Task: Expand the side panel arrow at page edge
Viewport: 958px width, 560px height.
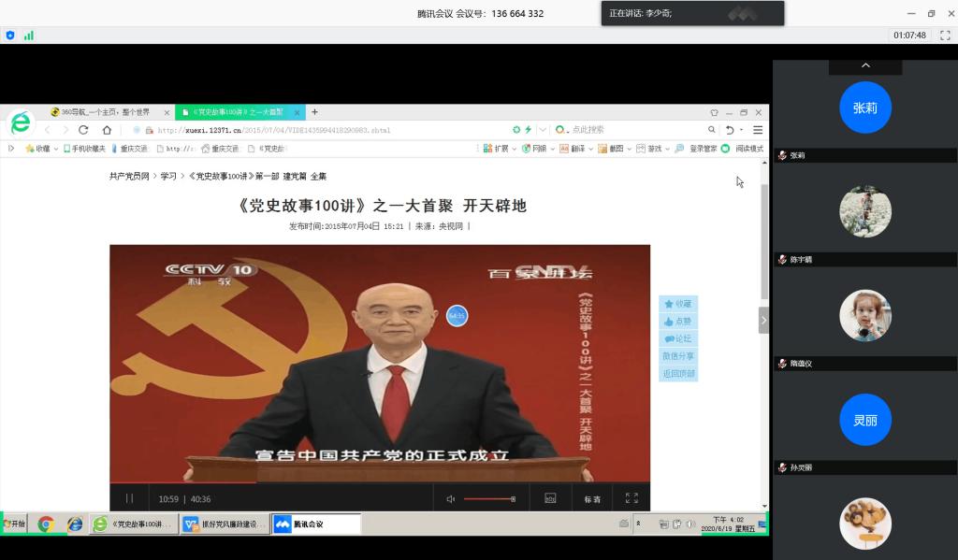Action: pos(763,321)
